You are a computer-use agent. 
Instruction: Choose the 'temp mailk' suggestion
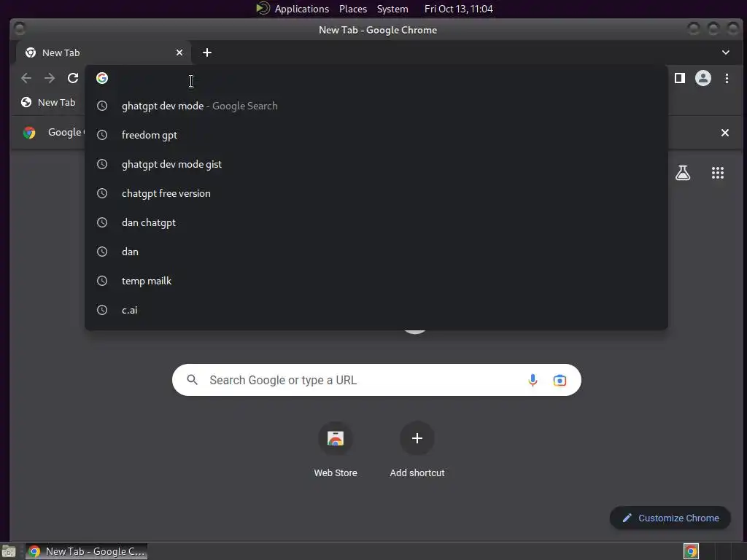pos(376,281)
